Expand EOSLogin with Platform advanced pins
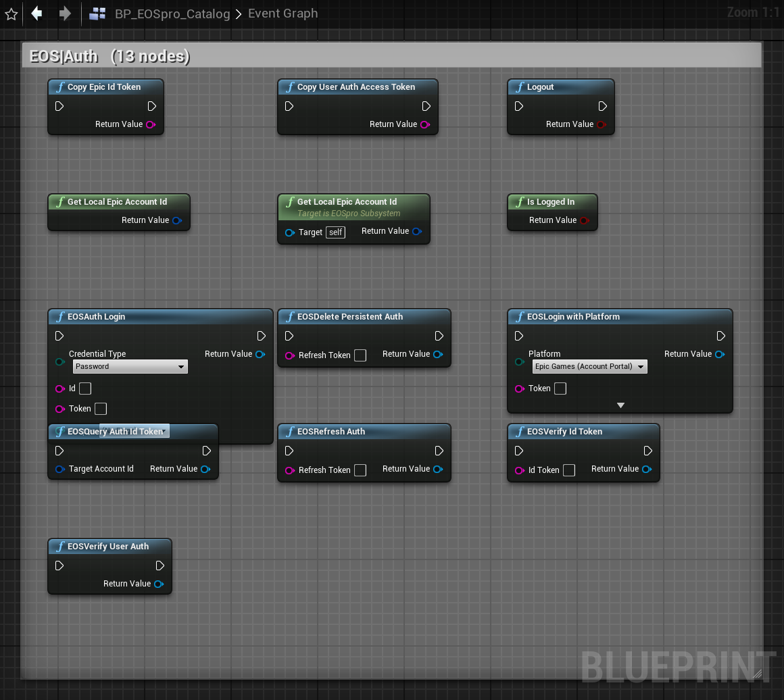This screenshot has height=700, width=784. [x=620, y=405]
